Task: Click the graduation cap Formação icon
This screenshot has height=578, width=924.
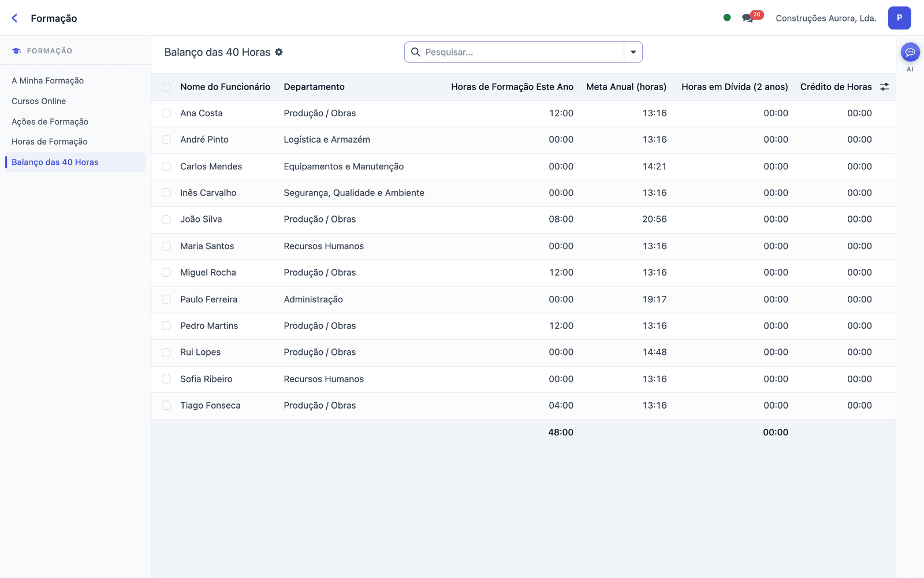Action: point(17,51)
